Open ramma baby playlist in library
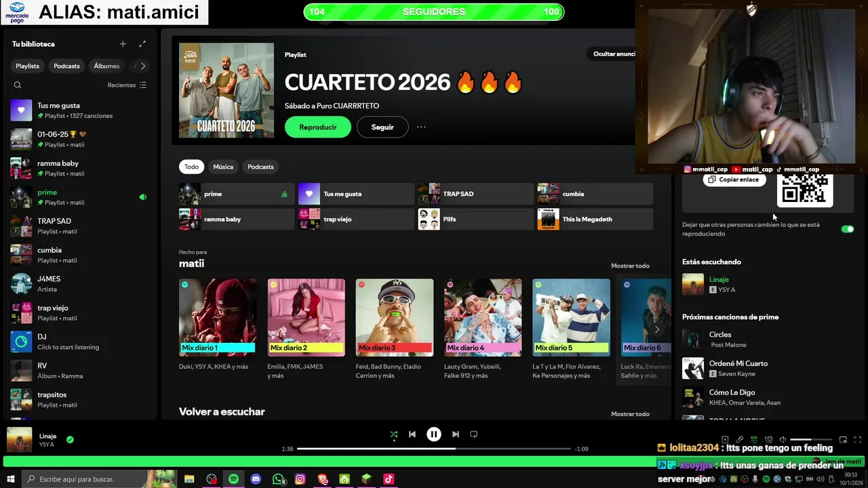The image size is (868, 488). tap(79, 168)
